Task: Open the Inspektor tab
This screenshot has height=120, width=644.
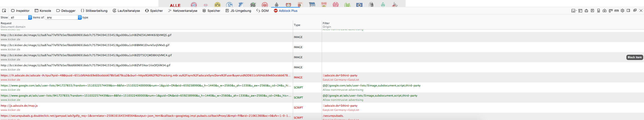Action: [x=20, y=11]
